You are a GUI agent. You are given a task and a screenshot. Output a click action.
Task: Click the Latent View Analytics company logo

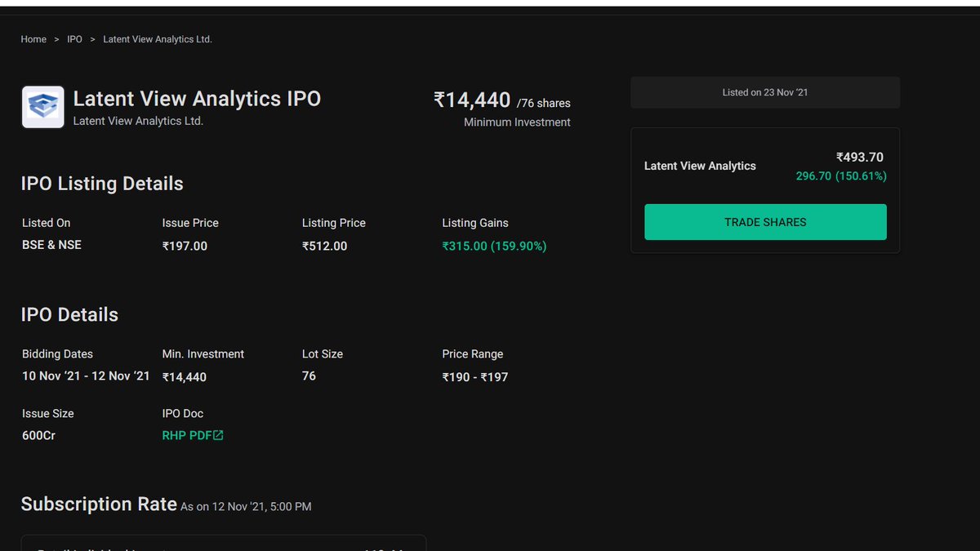point(42,107)
